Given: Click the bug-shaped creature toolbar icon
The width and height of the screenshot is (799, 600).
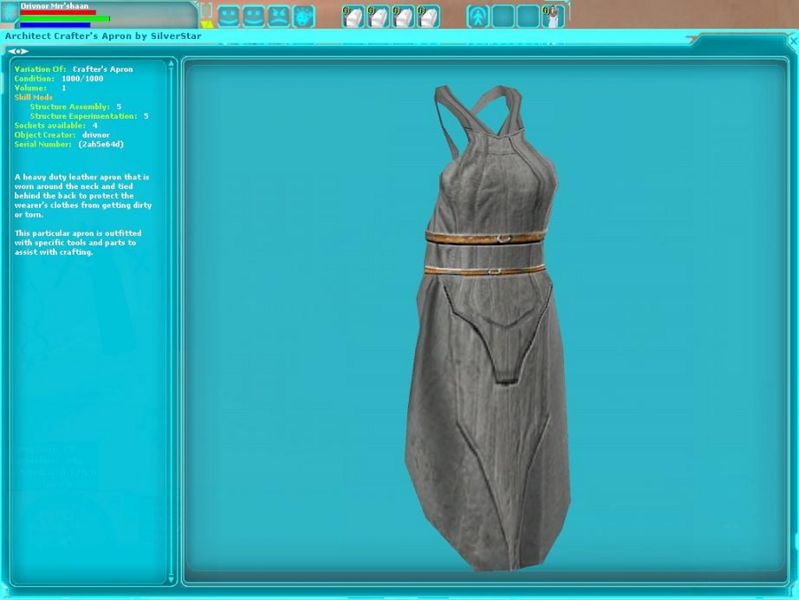Looking at the screenshot, I should [x=303, y=16].
